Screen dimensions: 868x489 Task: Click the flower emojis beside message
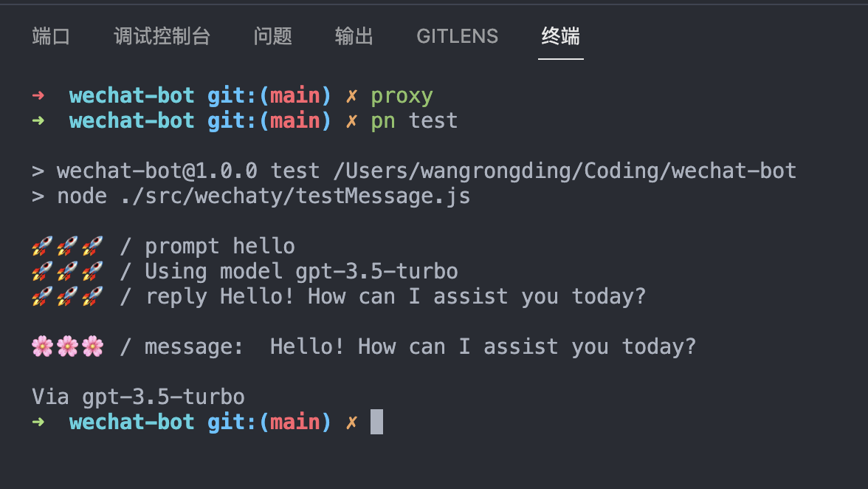(67, 346)
